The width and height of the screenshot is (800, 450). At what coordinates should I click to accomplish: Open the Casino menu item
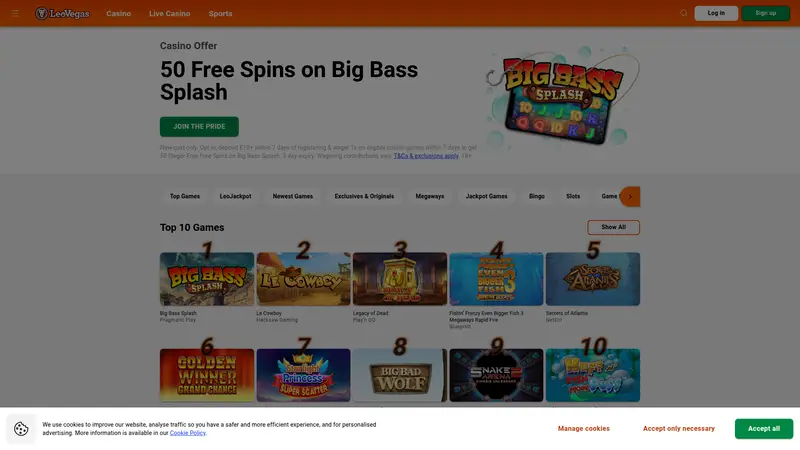(118, 14)
